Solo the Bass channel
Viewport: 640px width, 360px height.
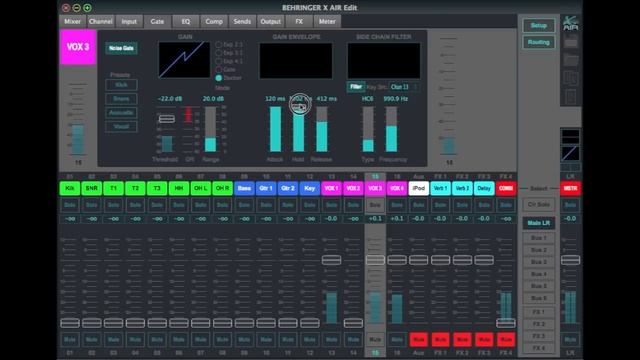(x=244, y=205)
